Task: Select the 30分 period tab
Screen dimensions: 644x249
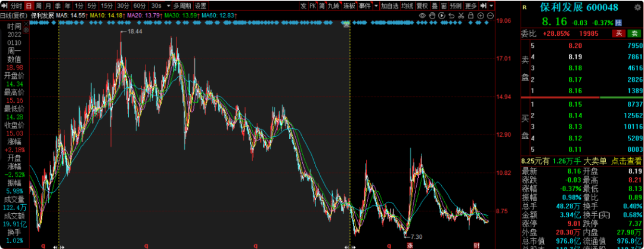Action: pyautogui.click(x=123, y=6)
